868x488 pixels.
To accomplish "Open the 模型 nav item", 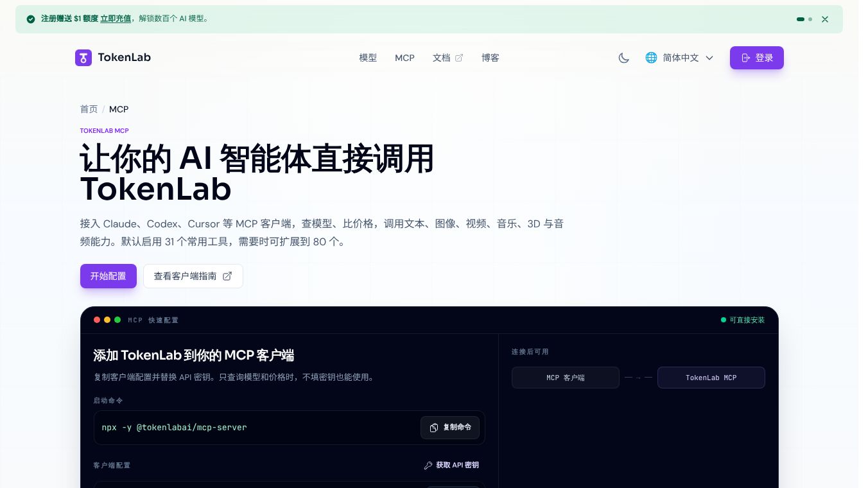I will point(368,58).
